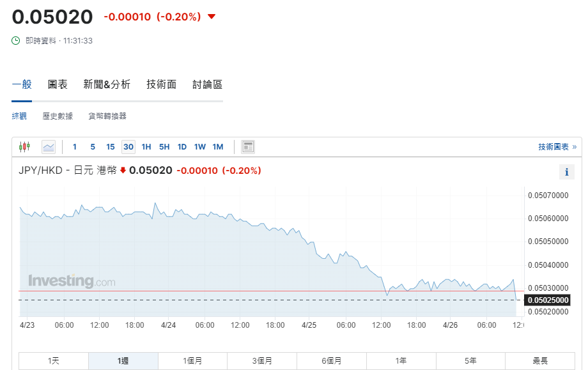Screen dimensions: 588x370
Task: Open the 圖表 tab
Action: [x=58, y=84]
